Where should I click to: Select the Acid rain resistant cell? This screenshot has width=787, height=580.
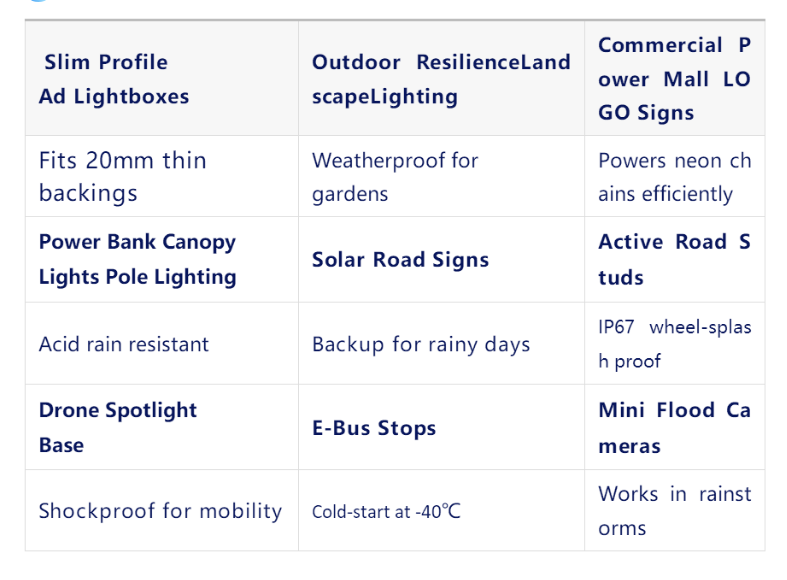point(123,344)
